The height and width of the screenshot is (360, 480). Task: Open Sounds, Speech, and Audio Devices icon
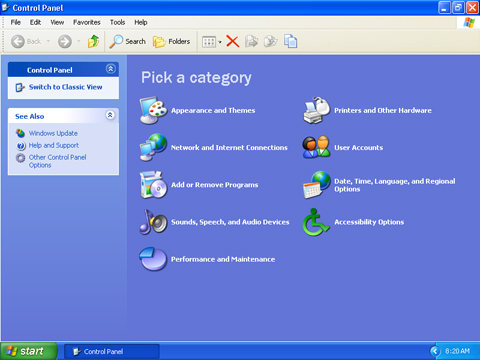pos(153,222)
